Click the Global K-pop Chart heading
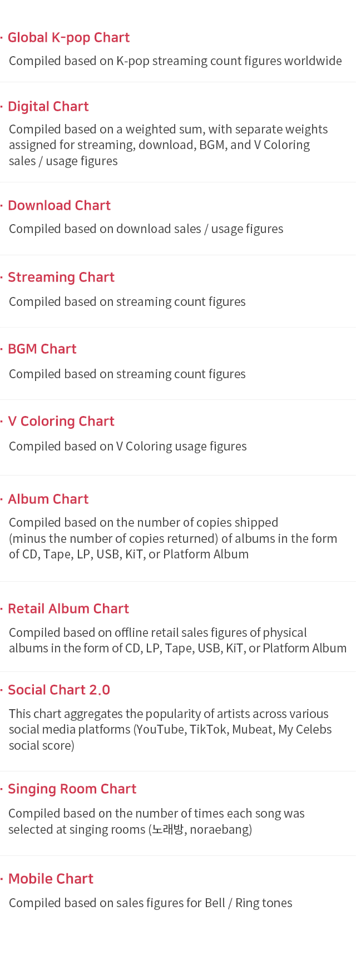 pos(68,37)
